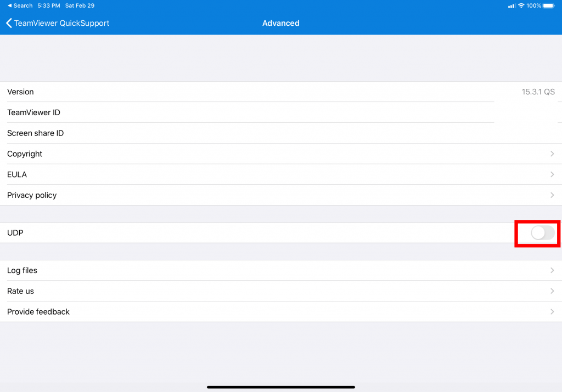The width and height of the screenshot is (562, 392).
Task: Toggle the UDP switch
Action: (542, 233)
